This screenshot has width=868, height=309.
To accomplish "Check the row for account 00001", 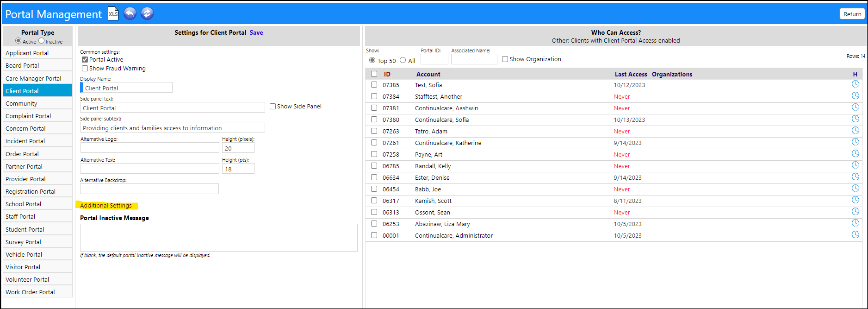I will 374,235.
